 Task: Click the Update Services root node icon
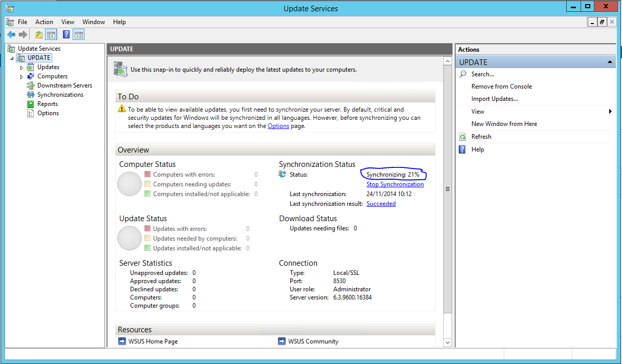click(x=12, y=49)
